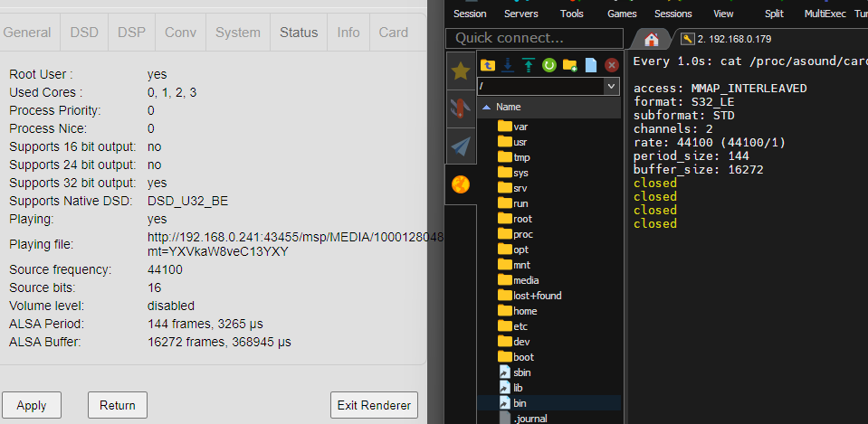Click the Apply button
The image size is (868, 424).
click(x=32, y=405)
